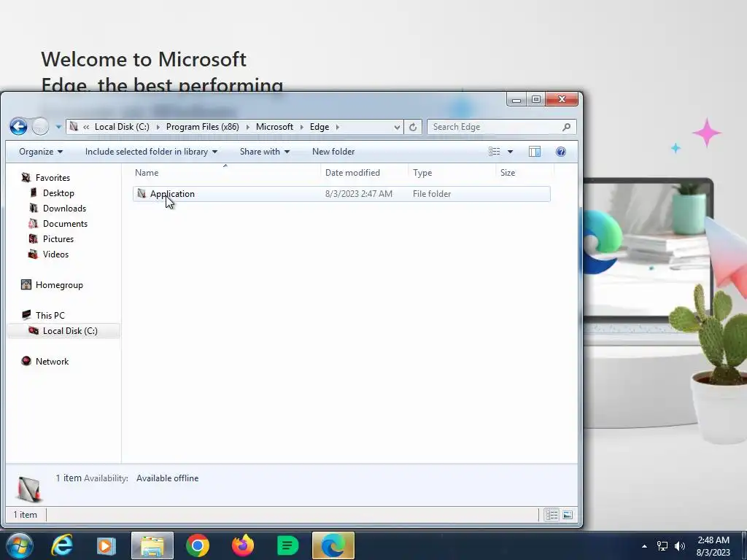The image size is (747, 560).
Task: Switch to File Explorer taskbar button
Action: (x=152, y=545)
